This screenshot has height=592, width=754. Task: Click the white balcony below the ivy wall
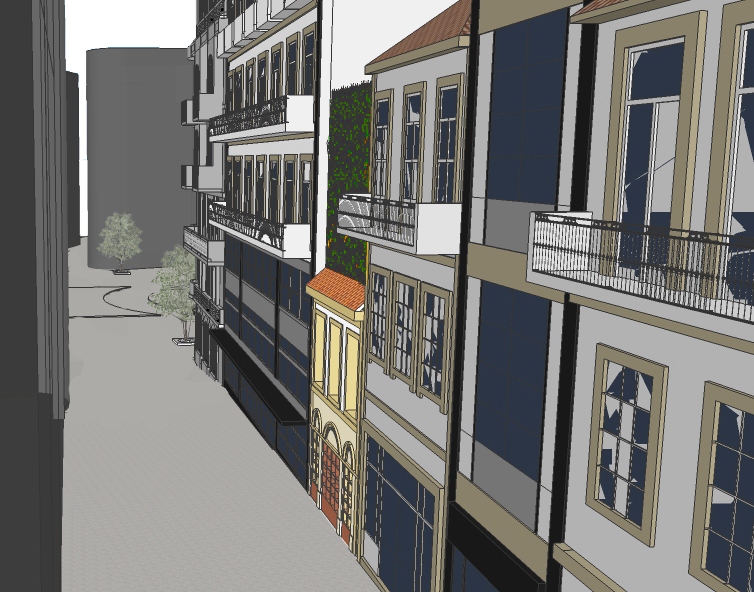click(x=400, y=225)
